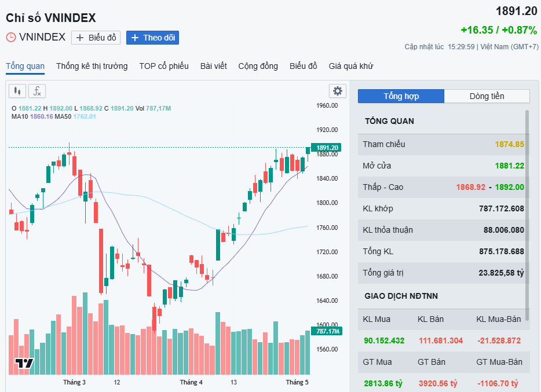Click the 787.17M volume axis label

tap(327, 331)
